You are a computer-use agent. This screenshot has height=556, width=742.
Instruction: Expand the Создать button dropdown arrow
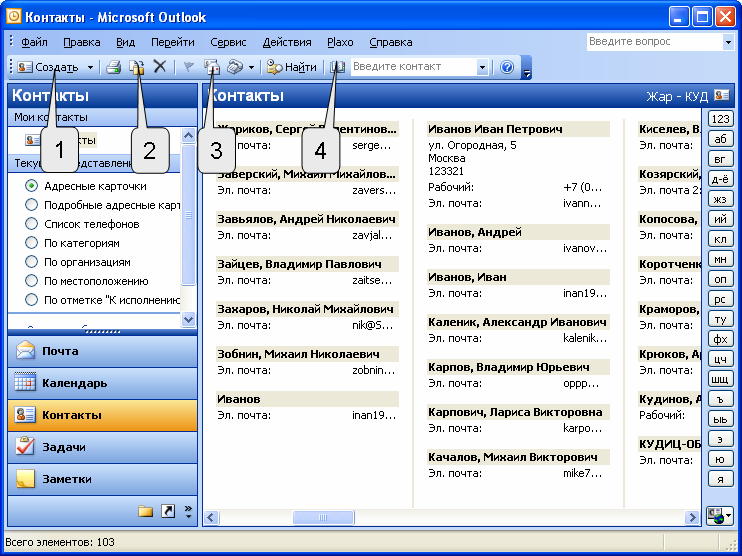90,67
